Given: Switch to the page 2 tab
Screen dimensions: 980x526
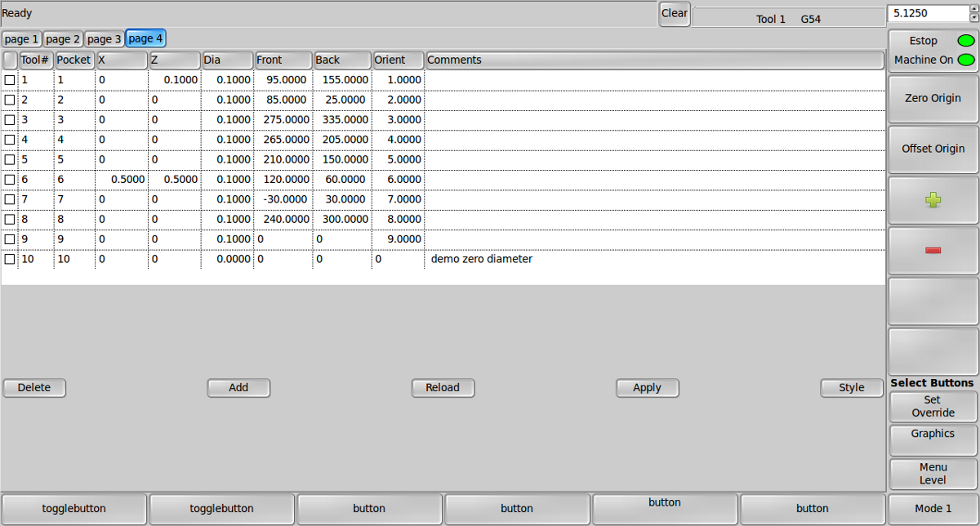Looking at the screenshot, I should 63,39.
